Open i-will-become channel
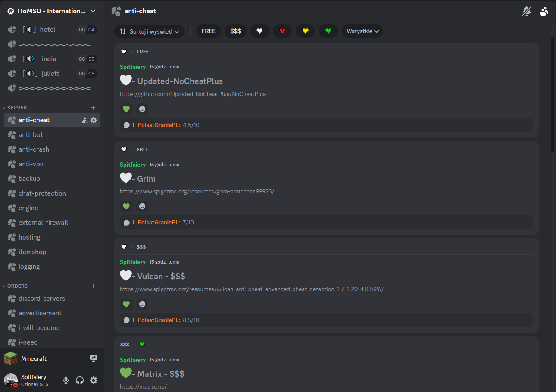The image size is (556, 392). [x=52, y=328]
